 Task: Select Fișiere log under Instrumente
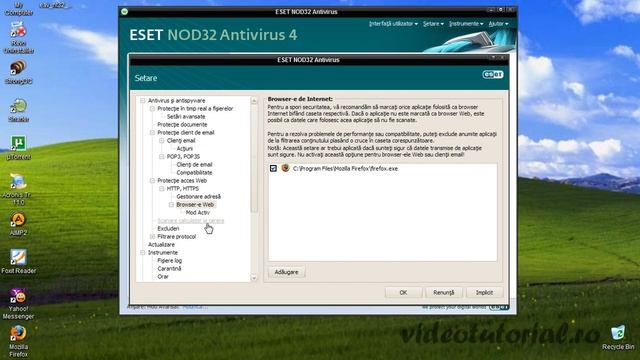[170, 260]
